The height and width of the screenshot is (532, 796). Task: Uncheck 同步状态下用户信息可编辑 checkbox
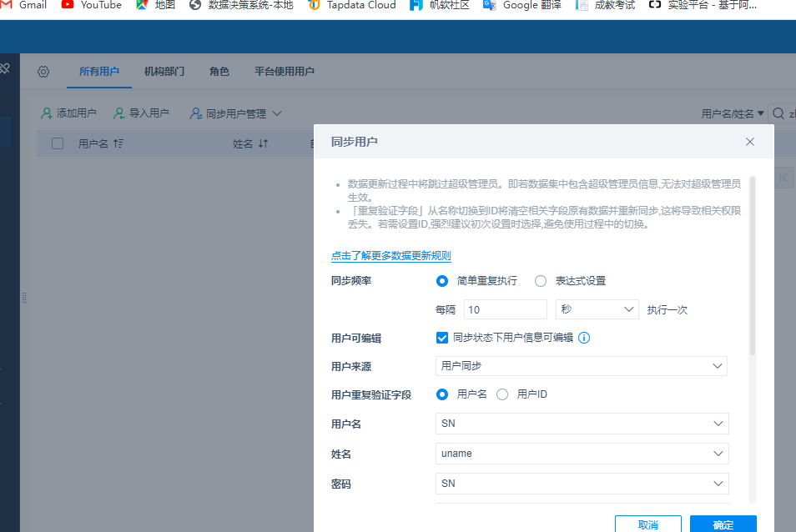[x=442, y=338]
